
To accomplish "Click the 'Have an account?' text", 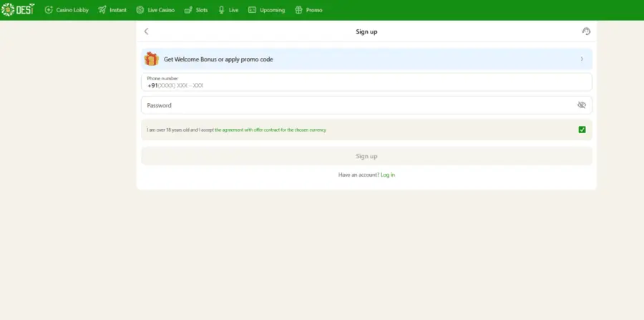I will coord(359,175).
